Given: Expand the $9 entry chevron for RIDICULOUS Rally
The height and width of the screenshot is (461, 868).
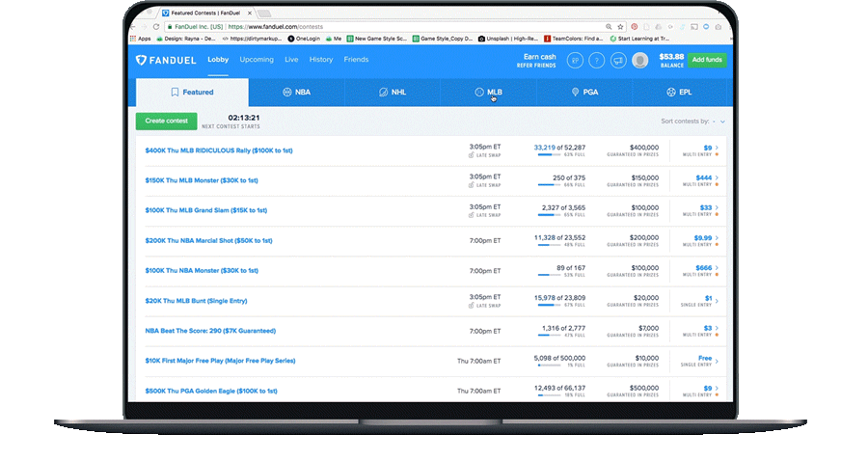Looking at the screenshot, I should pos(717,148).
